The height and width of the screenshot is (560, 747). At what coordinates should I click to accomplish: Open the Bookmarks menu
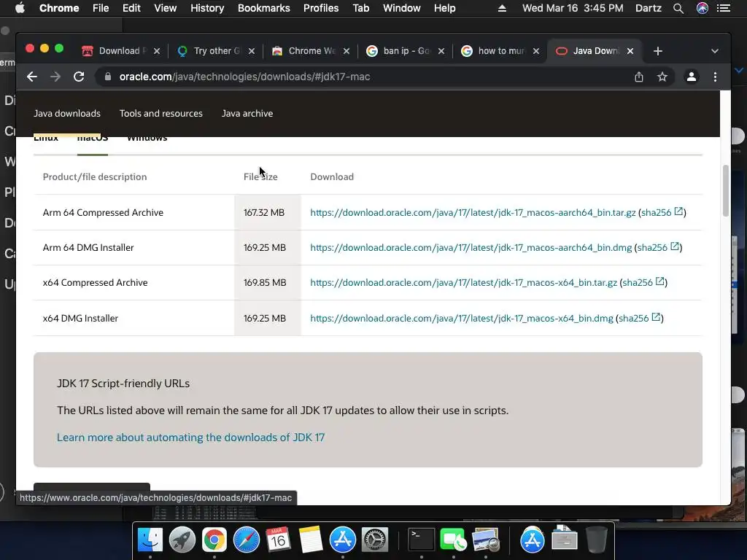click(264, 8)
